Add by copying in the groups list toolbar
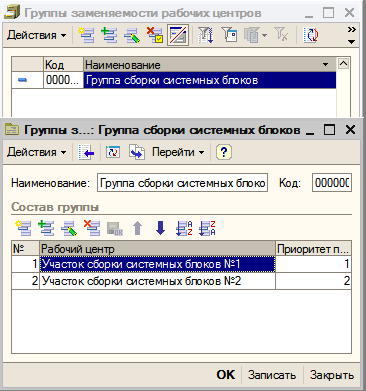The image size is (366, 391). 109,35
